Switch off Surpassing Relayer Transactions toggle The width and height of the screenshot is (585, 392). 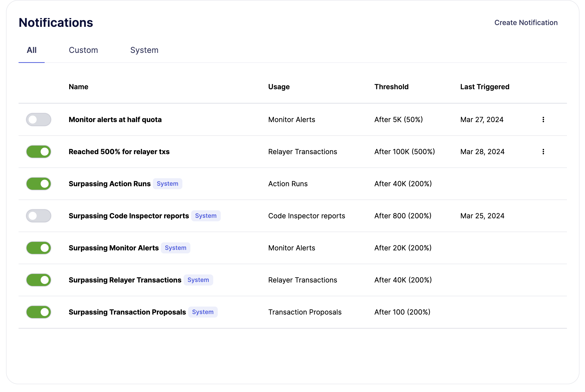[39, 280]
